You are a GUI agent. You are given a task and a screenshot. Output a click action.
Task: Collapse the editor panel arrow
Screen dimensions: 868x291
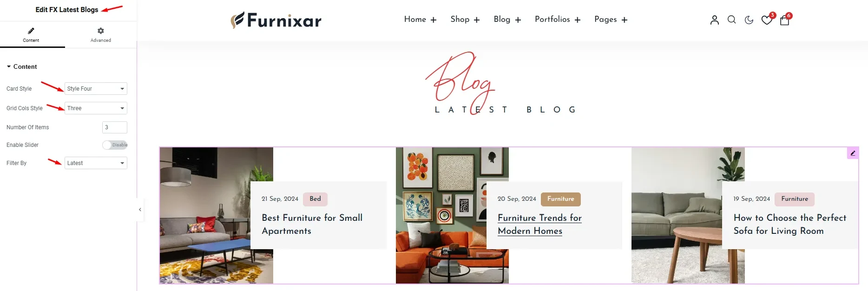[x=140, y=210]
